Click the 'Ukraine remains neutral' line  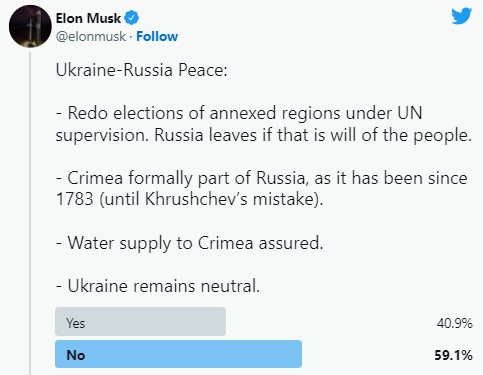[158, 286]
